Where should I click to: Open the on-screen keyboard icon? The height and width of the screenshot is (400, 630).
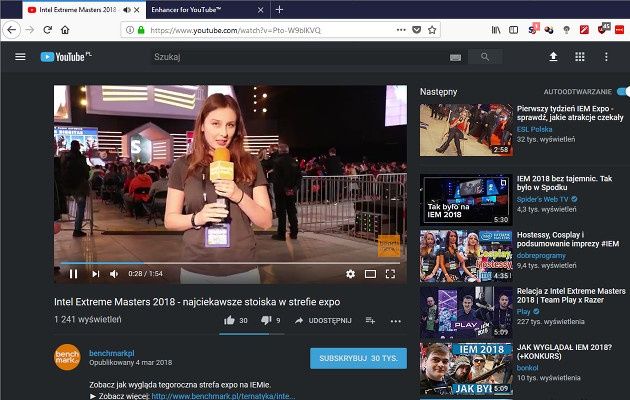click(x=455, y=57)
